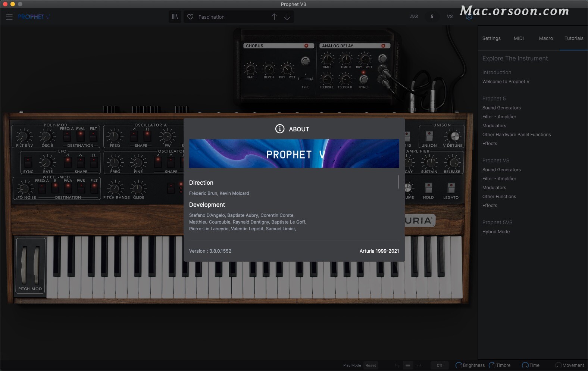Adjust Brightness macro knob
Image resolution: width=588 pixels, height=371 pixels.
(x=459, y=365)
